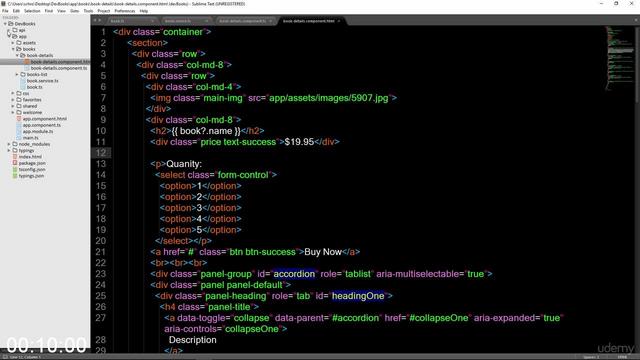Click the books-list folder icon
The image size is (640, 360).
click(x=23, y=74)
